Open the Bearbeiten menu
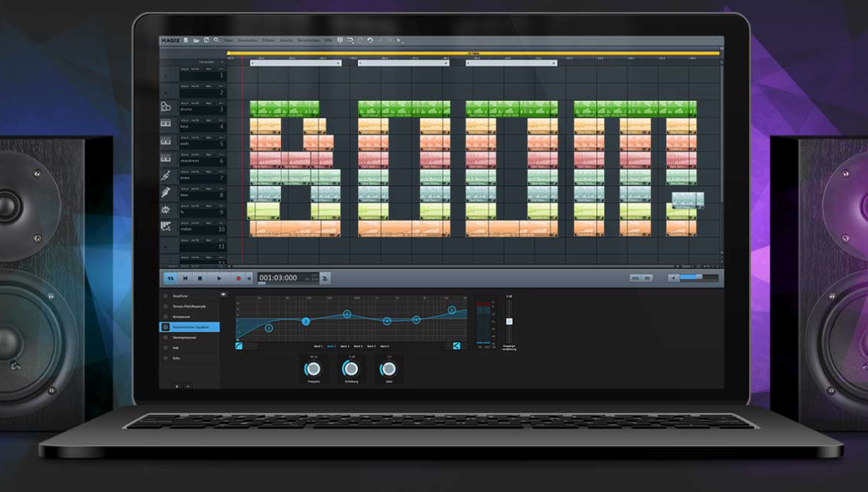The width and height of the screenshot is (868, 492). (248, 41)
